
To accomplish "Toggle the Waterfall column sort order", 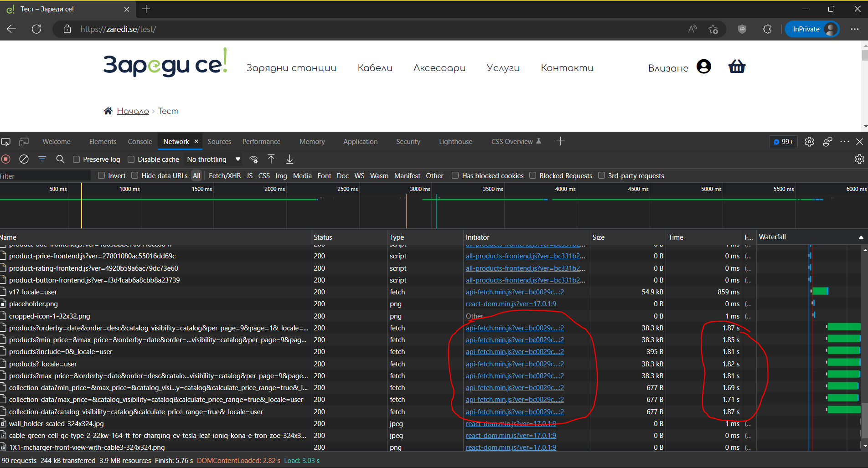I will point(772,237).
